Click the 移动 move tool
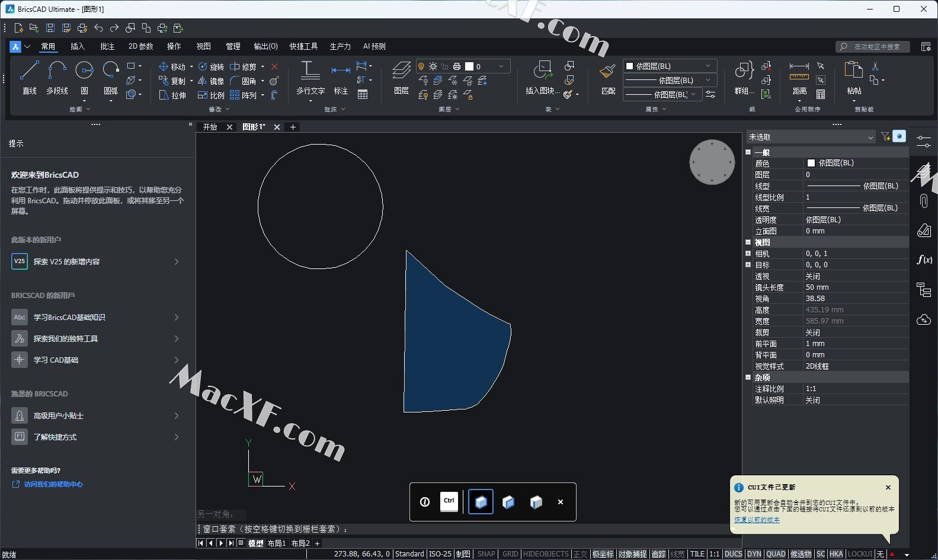The height and width of the screenshot is (560, 938). tap(172, 66)
